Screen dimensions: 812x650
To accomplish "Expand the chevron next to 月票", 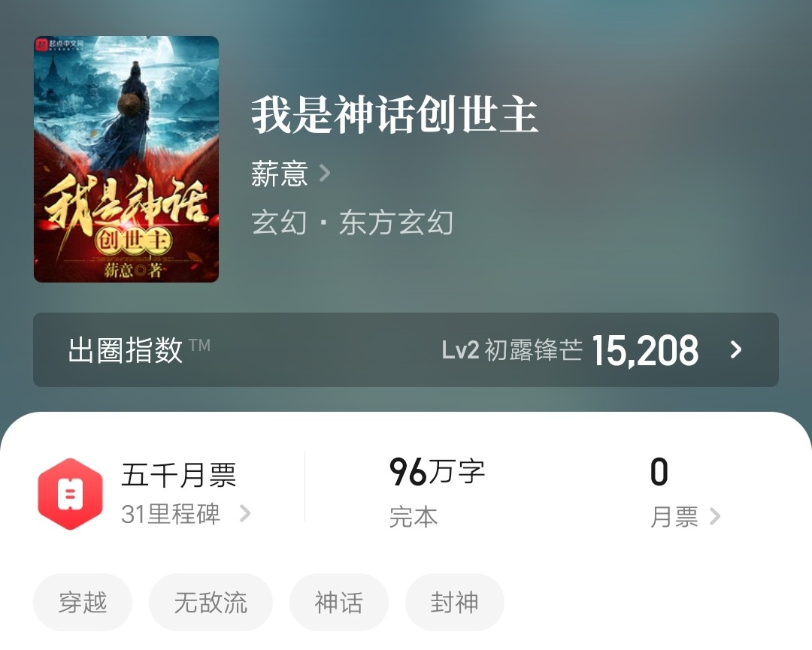I will pos(715,516).
